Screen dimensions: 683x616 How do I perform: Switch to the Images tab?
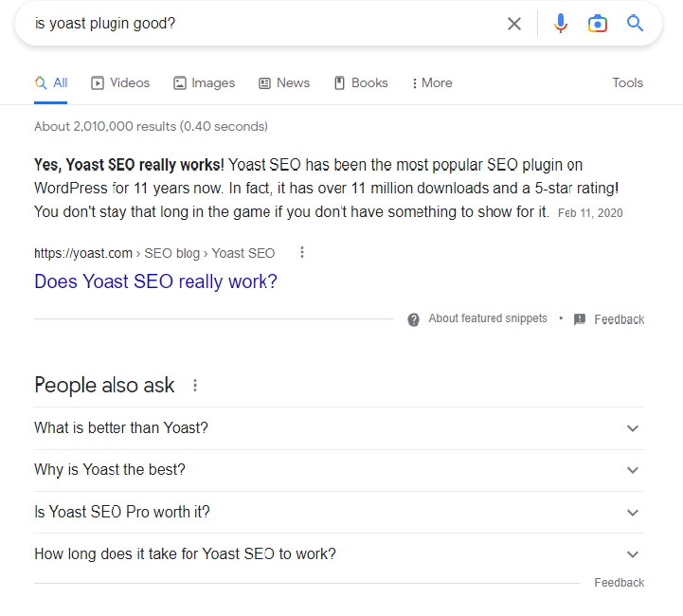(x=204, y=82)
